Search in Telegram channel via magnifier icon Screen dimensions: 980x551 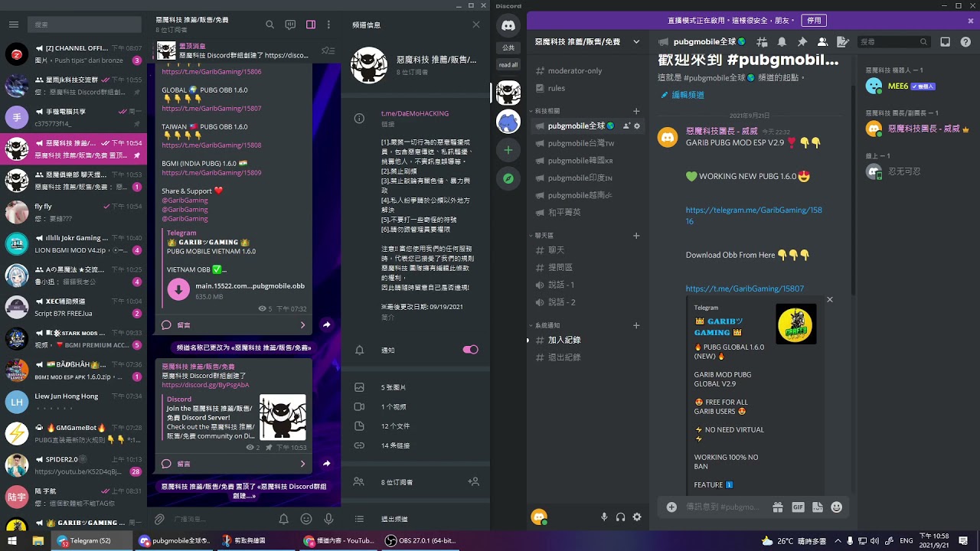click(269, 24)
